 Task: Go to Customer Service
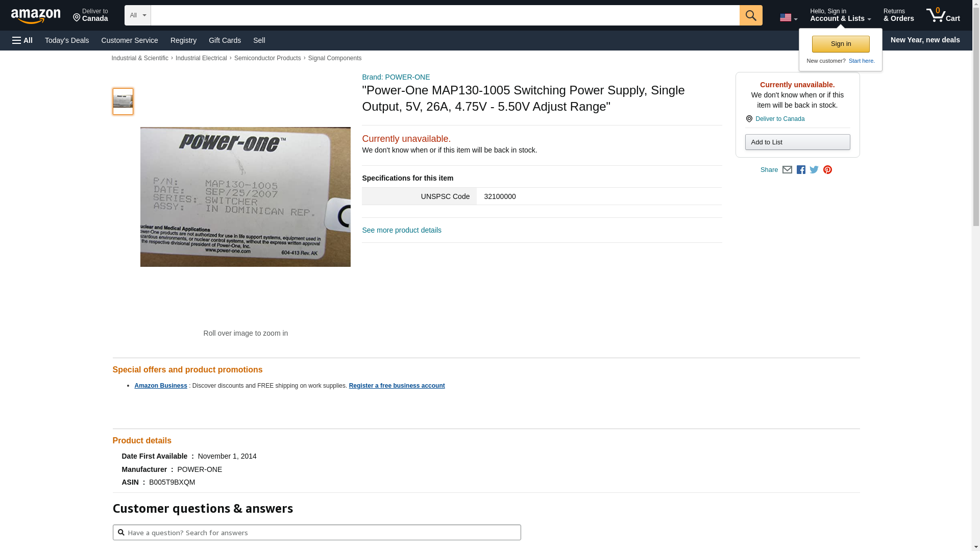click(x=130, y=40)
